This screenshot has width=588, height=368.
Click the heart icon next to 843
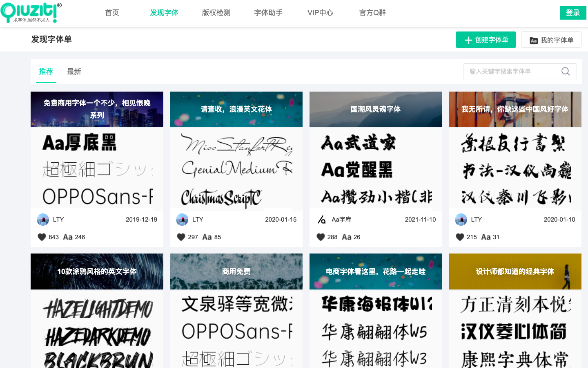pyautogui.click(x=42, y=237)
